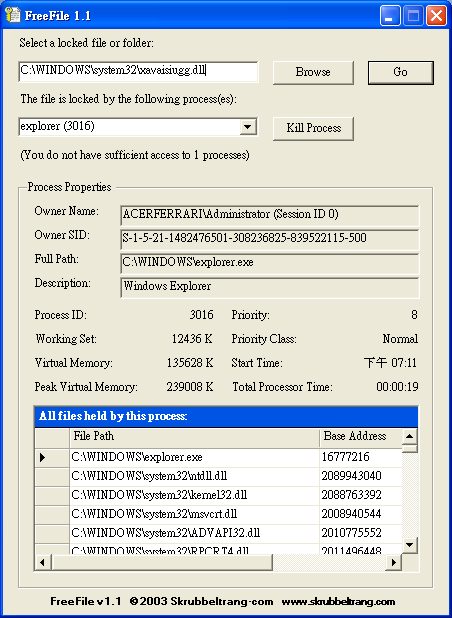Click the www.skrubbeltrang.com footer text
452x618 pixels.
(x=338, y=601)
